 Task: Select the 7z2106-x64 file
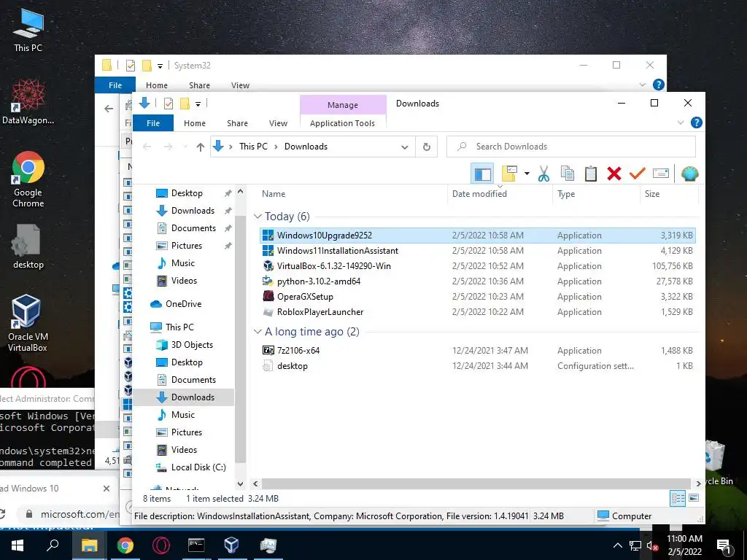point(477,351)
